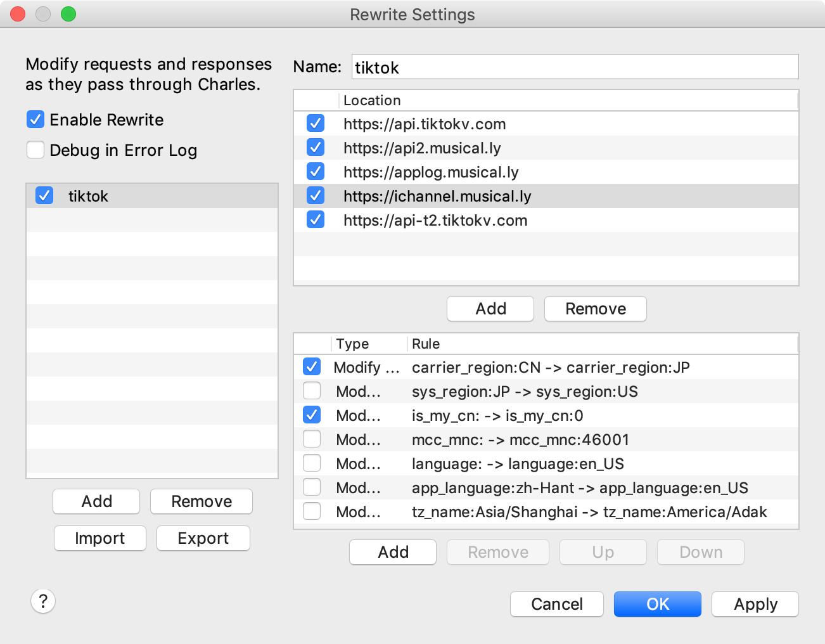Image resolution: width=825 pixels, height=644 pixels.
Task: Export the rewrite sets
Action: pos(203,538)
